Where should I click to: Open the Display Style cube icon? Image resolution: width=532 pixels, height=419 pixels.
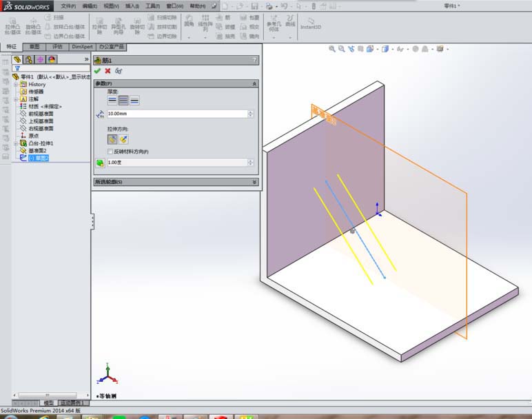[385, 49]
